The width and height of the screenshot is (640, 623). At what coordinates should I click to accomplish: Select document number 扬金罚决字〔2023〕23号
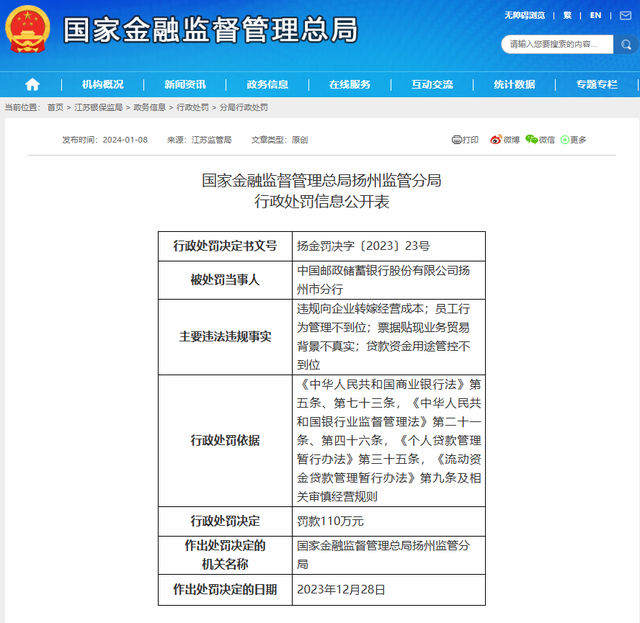(x=363, y=246)
